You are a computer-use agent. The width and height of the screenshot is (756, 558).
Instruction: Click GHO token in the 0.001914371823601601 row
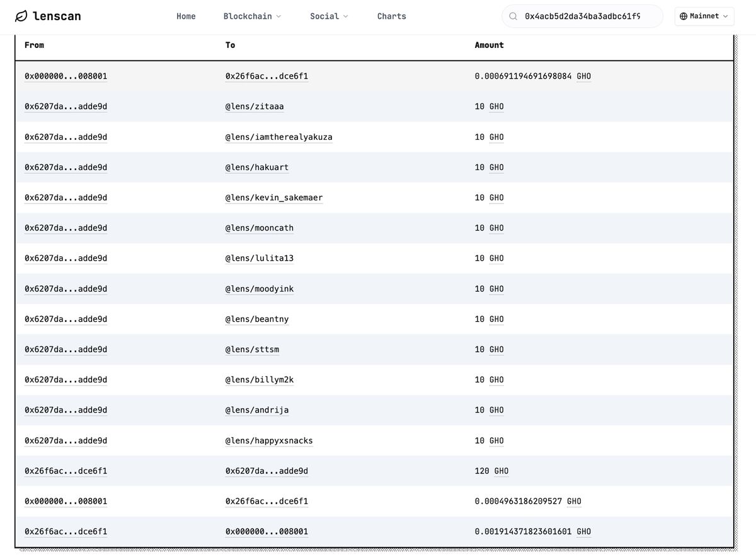[584, 531]
